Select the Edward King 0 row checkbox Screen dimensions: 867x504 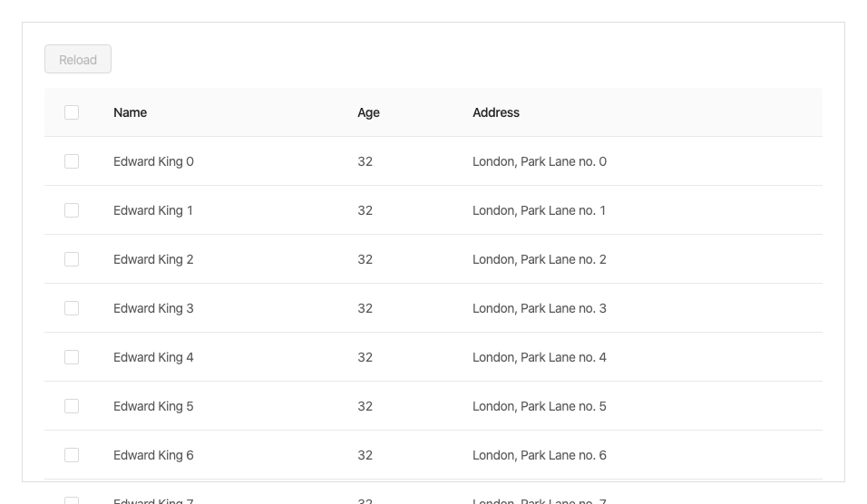click(x=72, y=161)
